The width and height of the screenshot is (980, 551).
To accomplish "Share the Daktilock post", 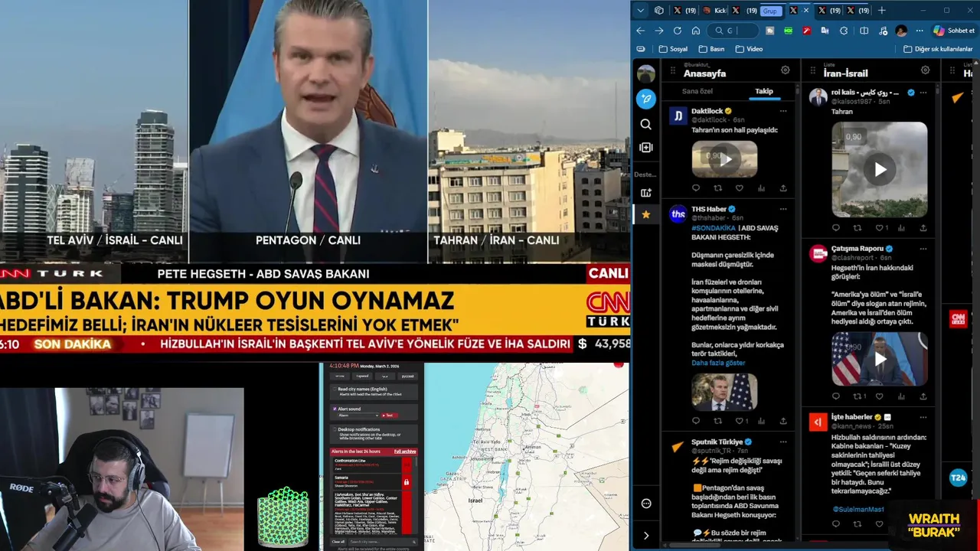I will point(783,188).
